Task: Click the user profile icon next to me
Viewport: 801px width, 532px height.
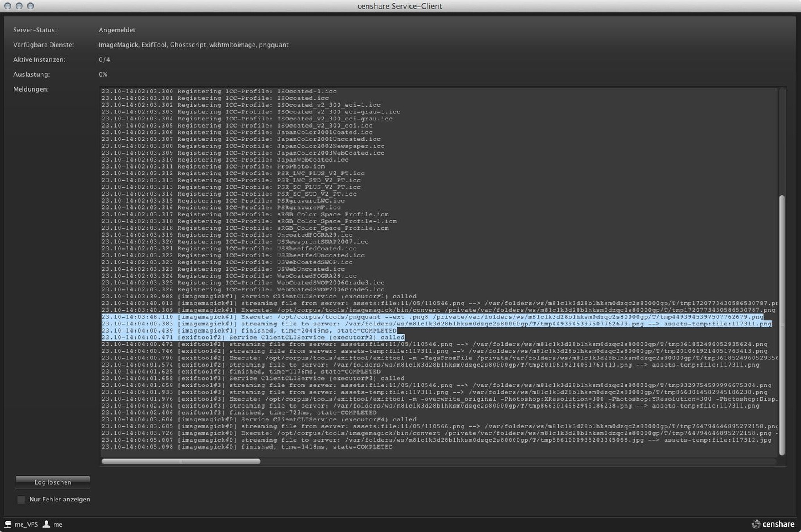Action: pyautogui.click(x=47, y=524)
